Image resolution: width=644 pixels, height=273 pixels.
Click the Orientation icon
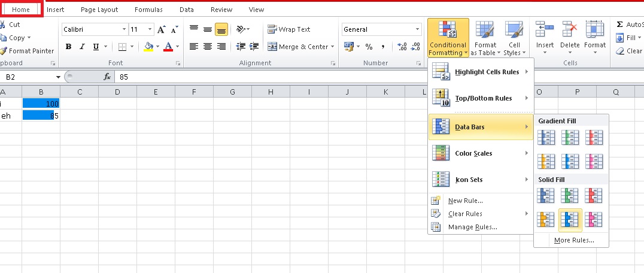click(241, 29)
